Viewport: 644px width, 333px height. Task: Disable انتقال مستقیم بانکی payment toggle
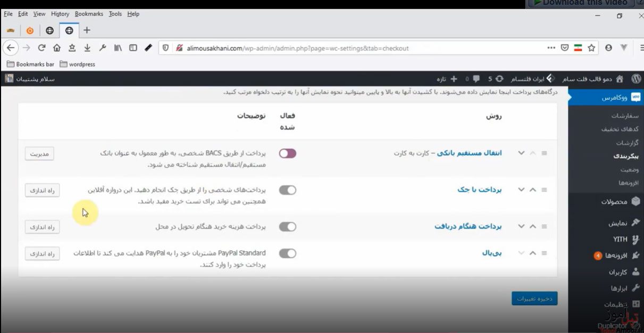(x=288, y=153)
